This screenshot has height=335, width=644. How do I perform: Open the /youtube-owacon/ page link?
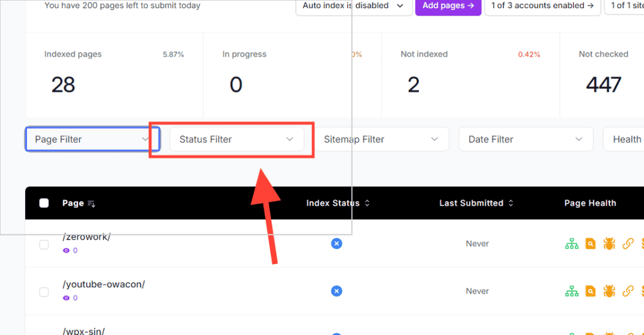104,284
